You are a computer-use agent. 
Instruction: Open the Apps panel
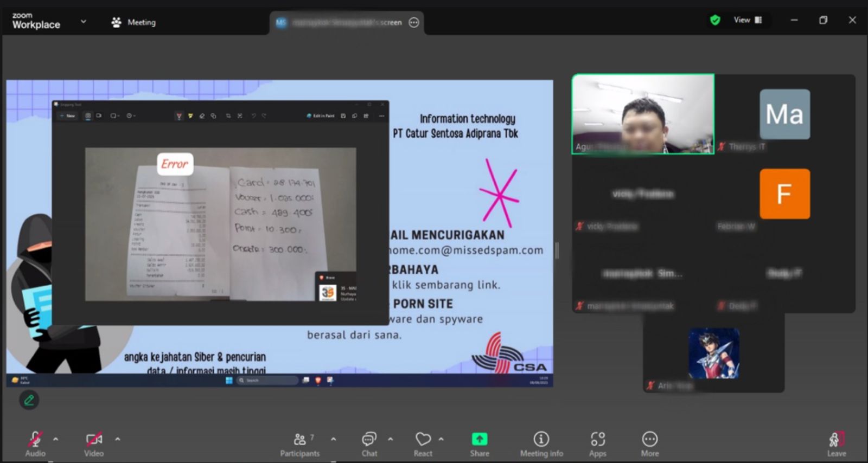point(597,443)
